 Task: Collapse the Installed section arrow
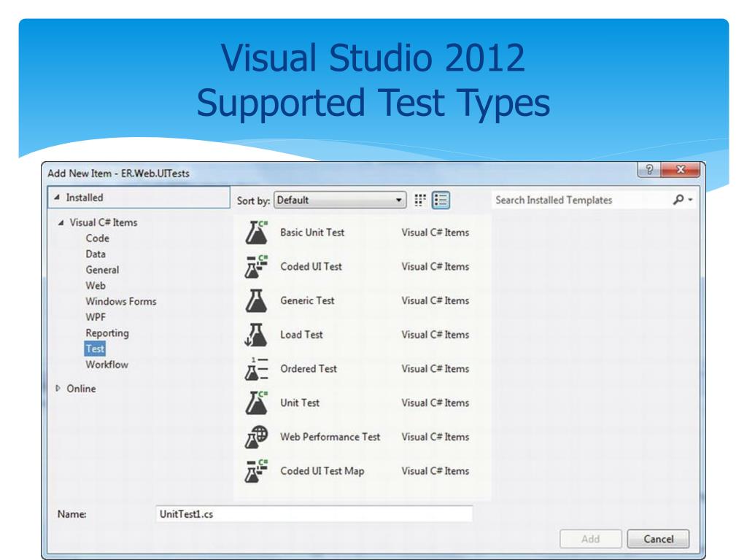57,197
